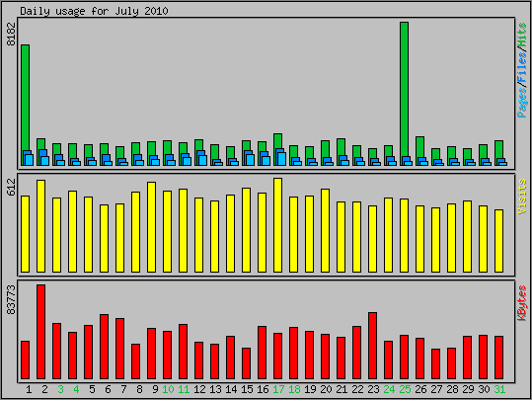The width and height of the screenshot is (532, 400).
Task: Select the green Hits bar for day 17
Action: point(278,141)
